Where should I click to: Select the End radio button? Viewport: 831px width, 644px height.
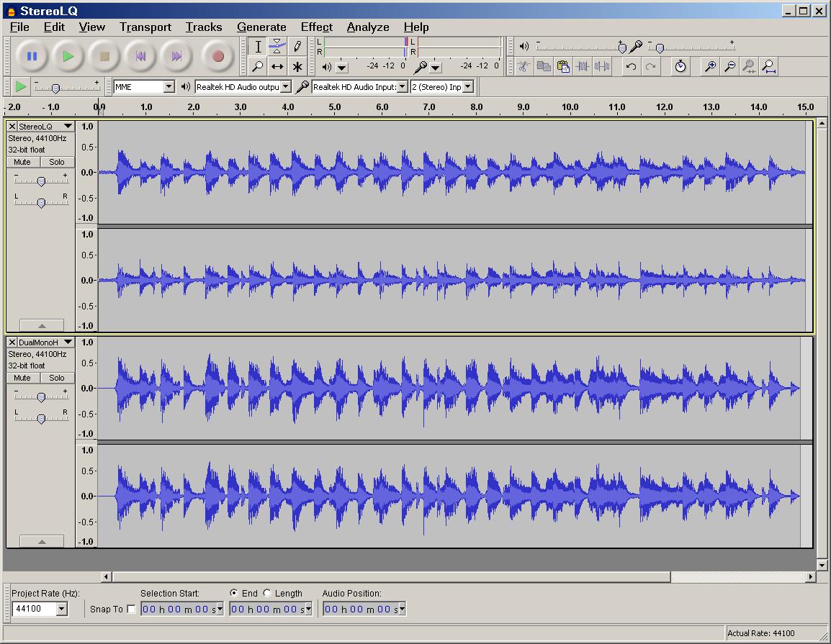(x=234, y=593)
